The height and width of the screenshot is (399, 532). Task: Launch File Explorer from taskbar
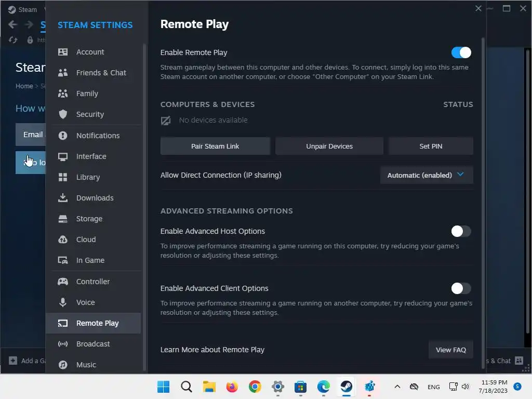tap(209, 387)
